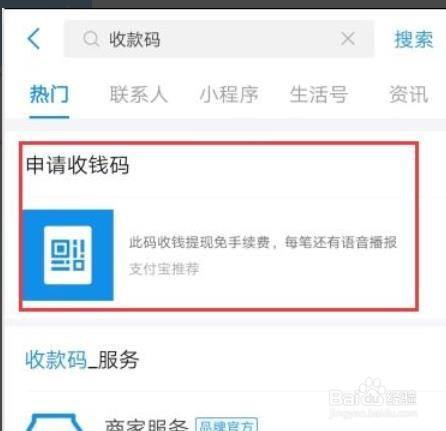The image size is (446, 431).
Task: Click the active tab blue underline indicator
Action: (49, 117)
